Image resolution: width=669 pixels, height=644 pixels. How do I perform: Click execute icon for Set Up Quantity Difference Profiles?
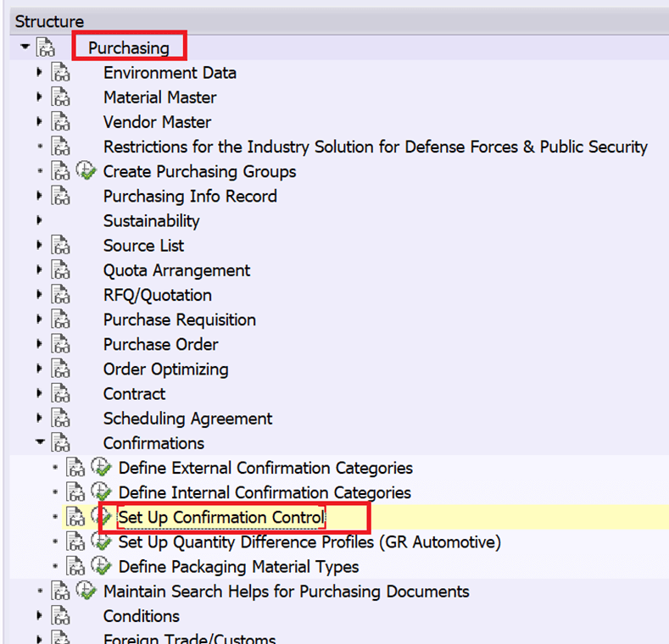pos(102,541)
